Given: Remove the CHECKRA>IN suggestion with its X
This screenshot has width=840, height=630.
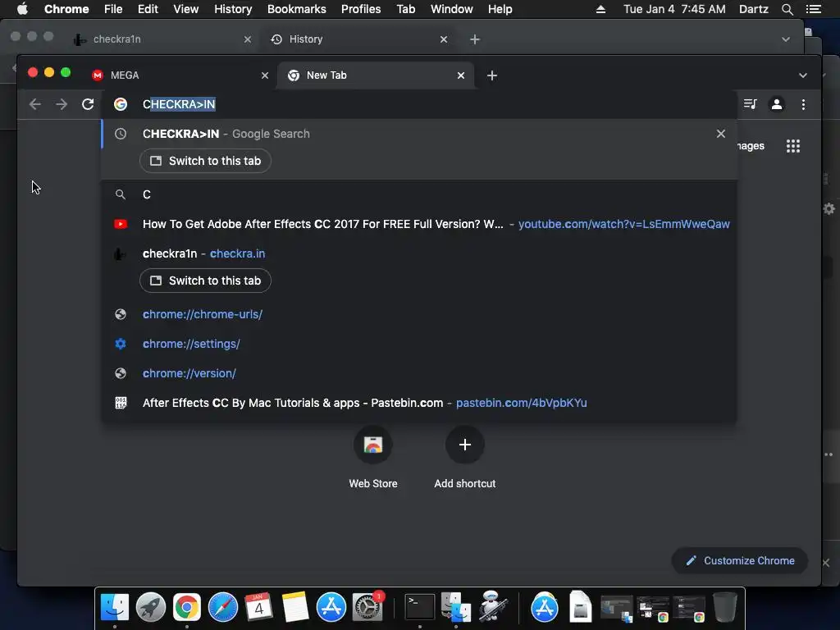Looking at the screenshot, I should pos(720,134).
